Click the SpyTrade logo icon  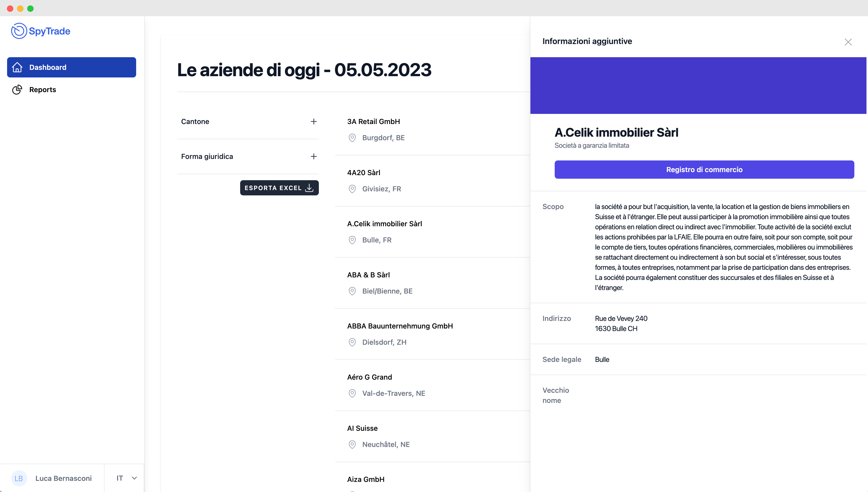pos(19,31)
